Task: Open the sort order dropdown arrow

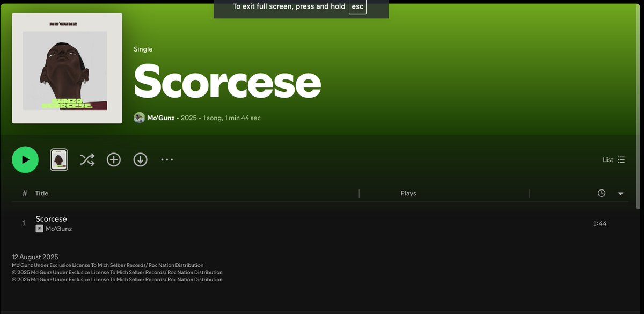Action: click(x=620, y=193)
